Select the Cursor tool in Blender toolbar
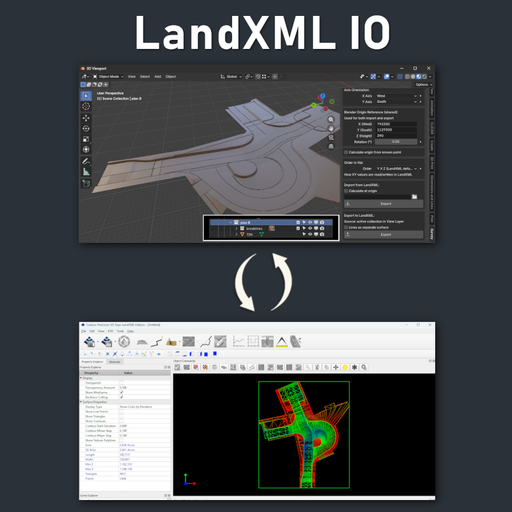Screen dimensions: 512x512 click(x=86, y=106)
